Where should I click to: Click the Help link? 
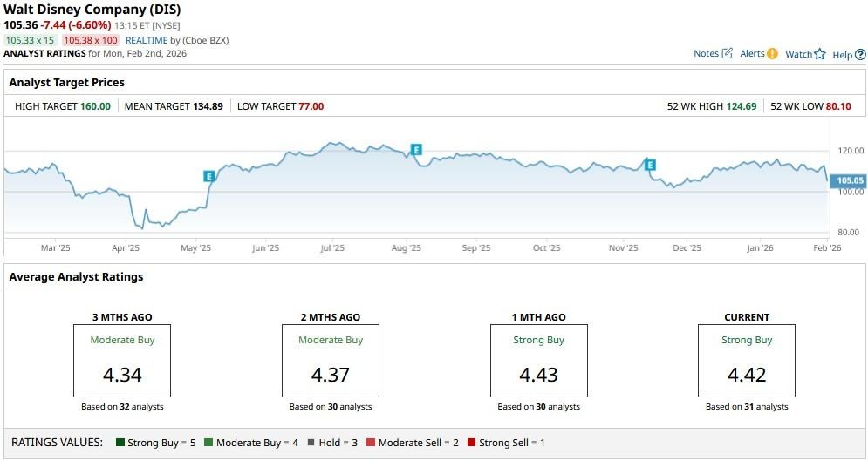[842, 55]
